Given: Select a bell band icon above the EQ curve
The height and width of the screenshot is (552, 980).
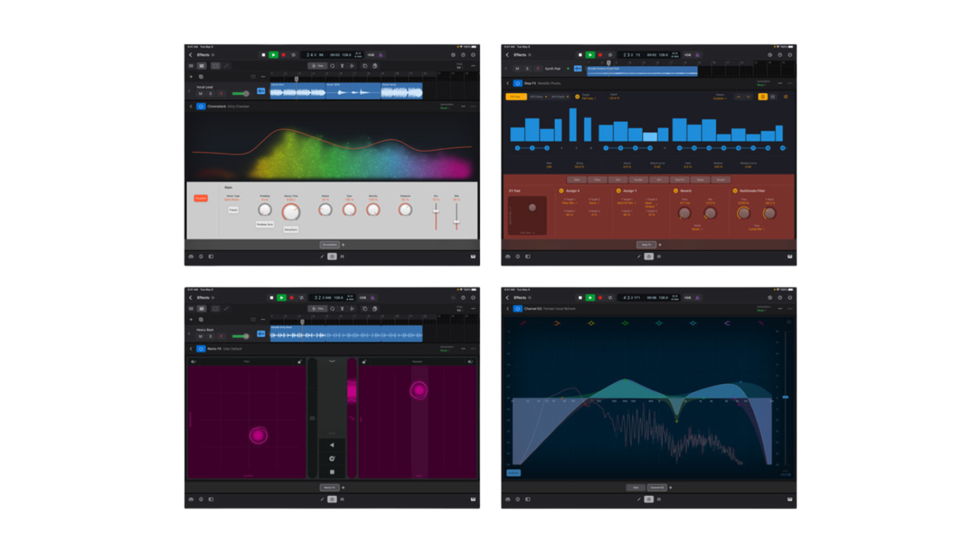Looking at the screenshot, I should (x=591, y=324).
